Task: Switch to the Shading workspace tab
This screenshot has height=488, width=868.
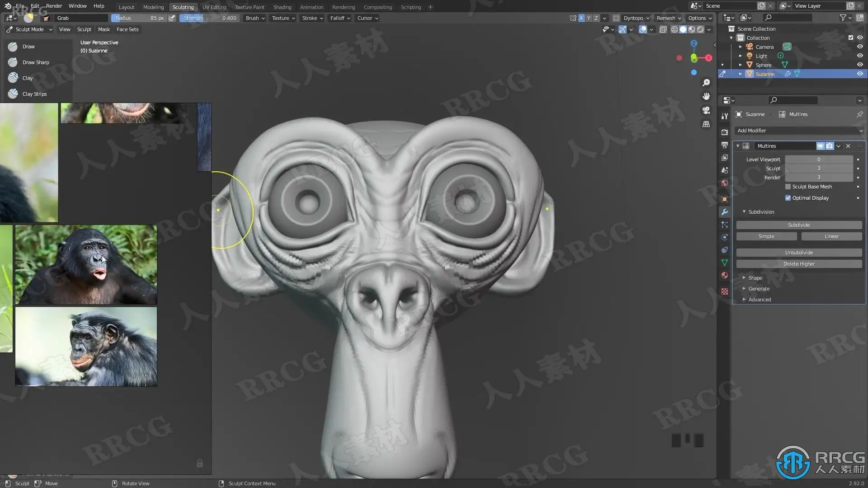Action: [282, 7]
